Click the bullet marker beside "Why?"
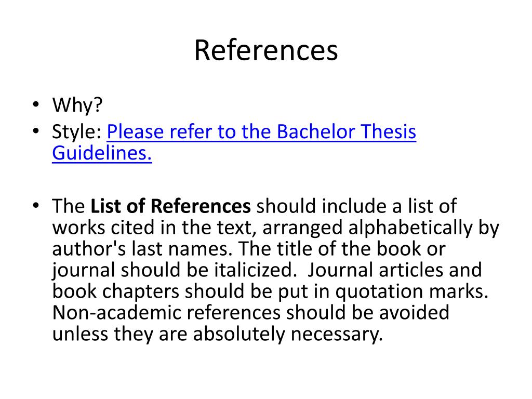 (36, 104)
